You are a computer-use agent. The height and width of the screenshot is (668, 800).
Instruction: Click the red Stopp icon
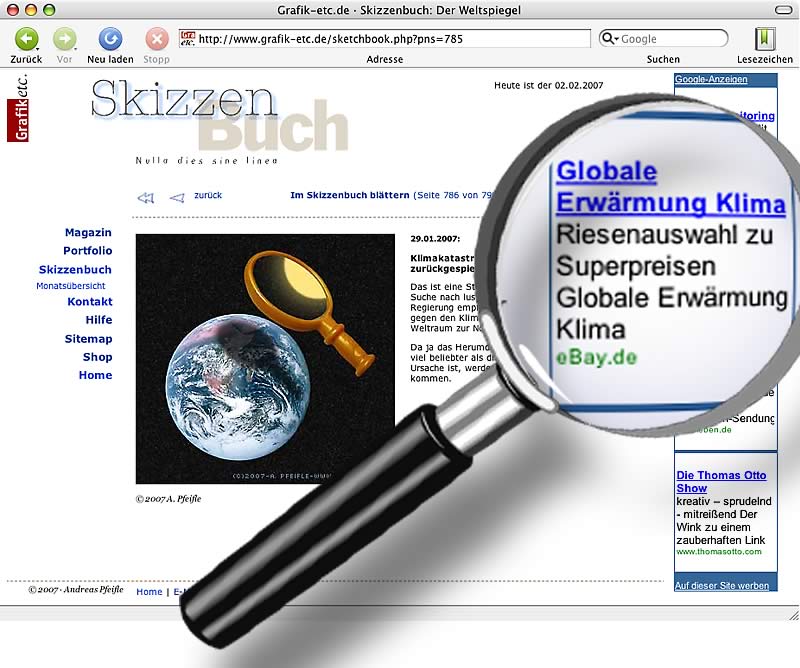[x=157, y=39]
